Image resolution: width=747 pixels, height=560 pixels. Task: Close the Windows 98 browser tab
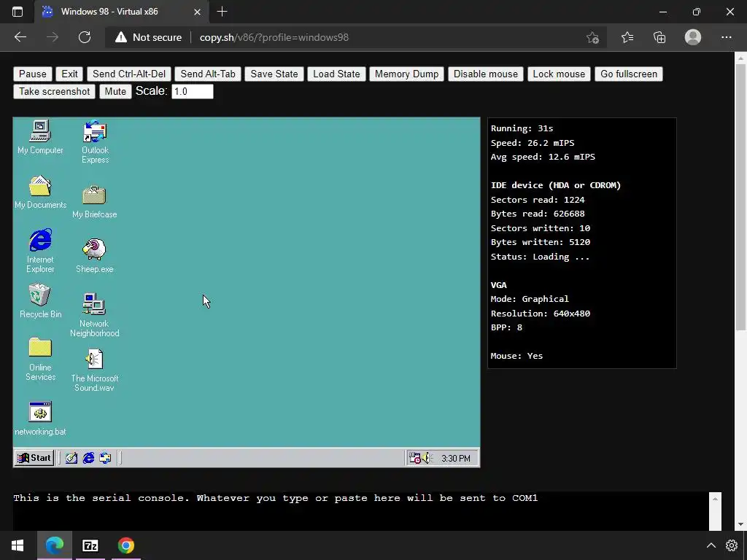point(197,12)
